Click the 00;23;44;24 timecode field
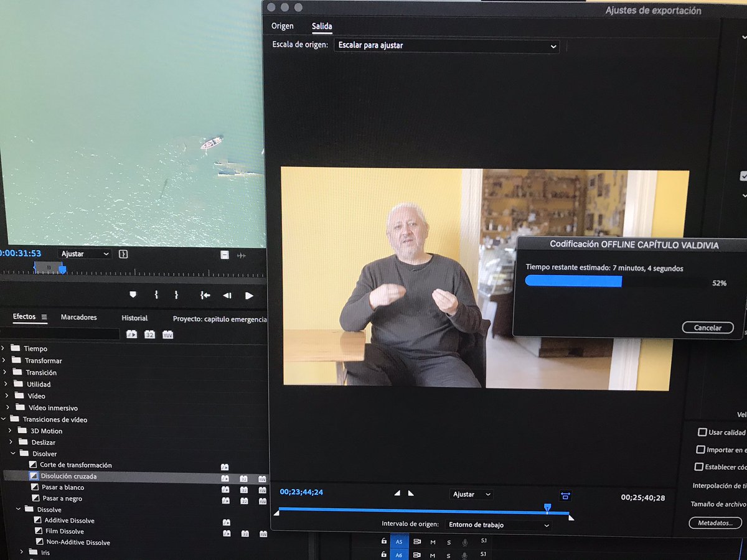This screenshot has height=560, width=747. (x=301, y=492)
